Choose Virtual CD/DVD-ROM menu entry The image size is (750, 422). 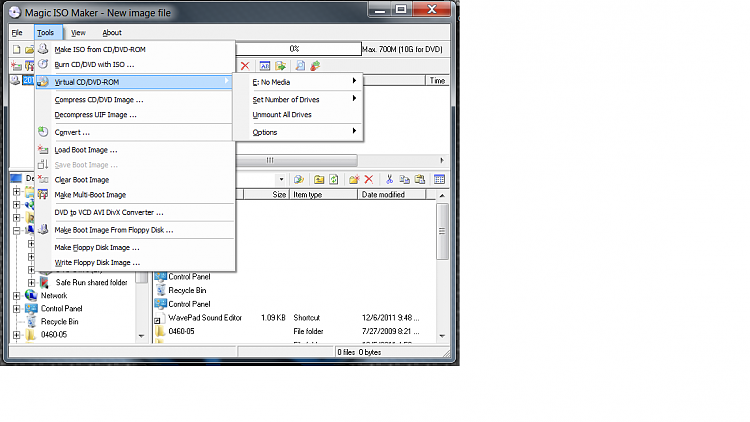point(135,82)
